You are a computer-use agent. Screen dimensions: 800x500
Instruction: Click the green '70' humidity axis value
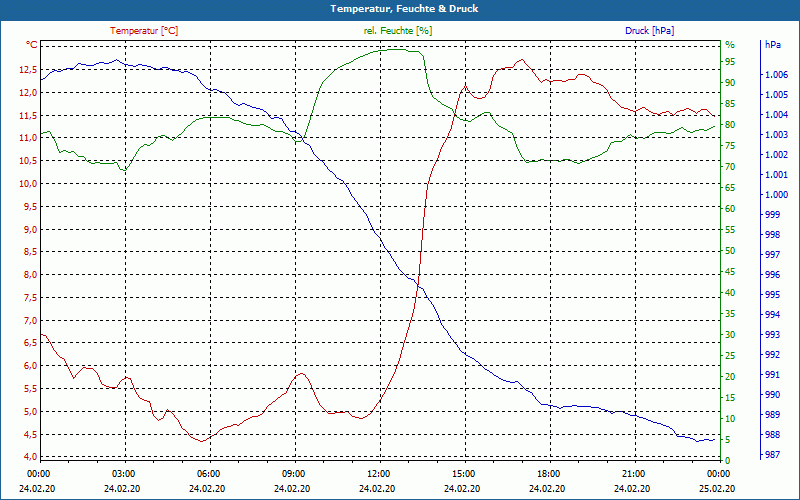pyautogui.click(x=730, y=167)
